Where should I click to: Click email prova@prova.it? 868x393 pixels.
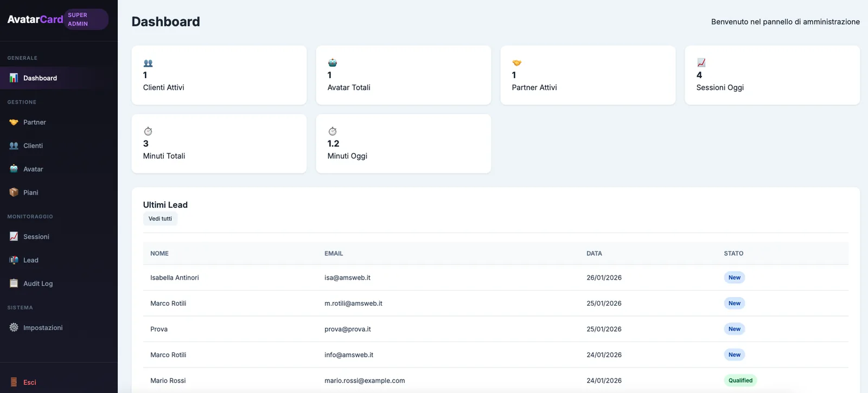[x=348, y=329]
